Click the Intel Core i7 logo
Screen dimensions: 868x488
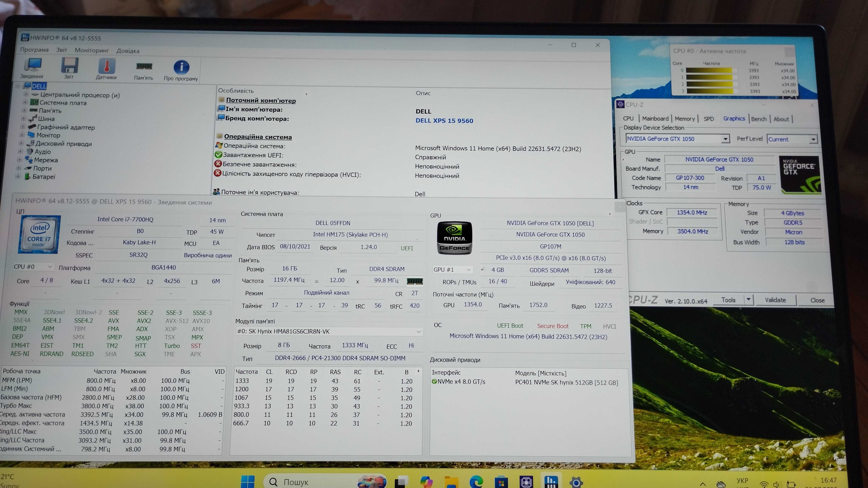pyautogui.click(x=39, y=234)
